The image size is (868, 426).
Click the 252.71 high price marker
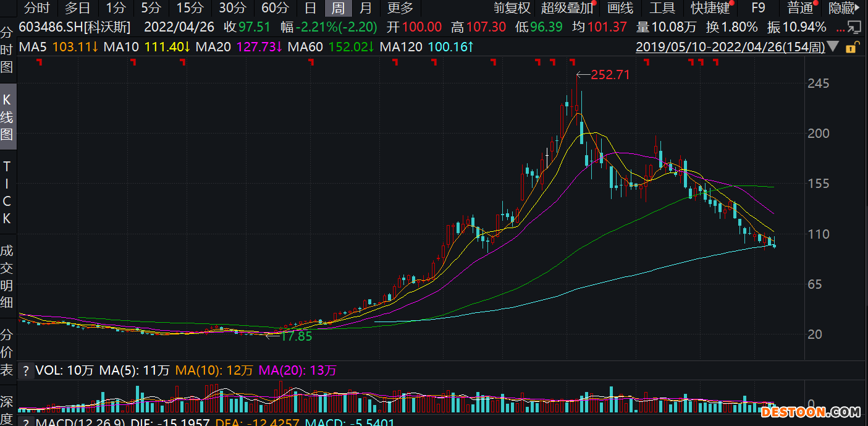coord(610,75)
